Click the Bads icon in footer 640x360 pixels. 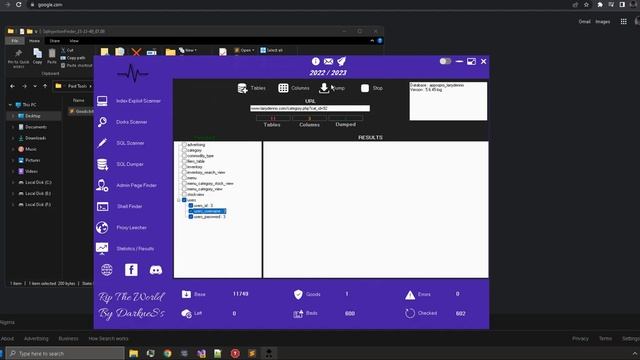point(298,313)
